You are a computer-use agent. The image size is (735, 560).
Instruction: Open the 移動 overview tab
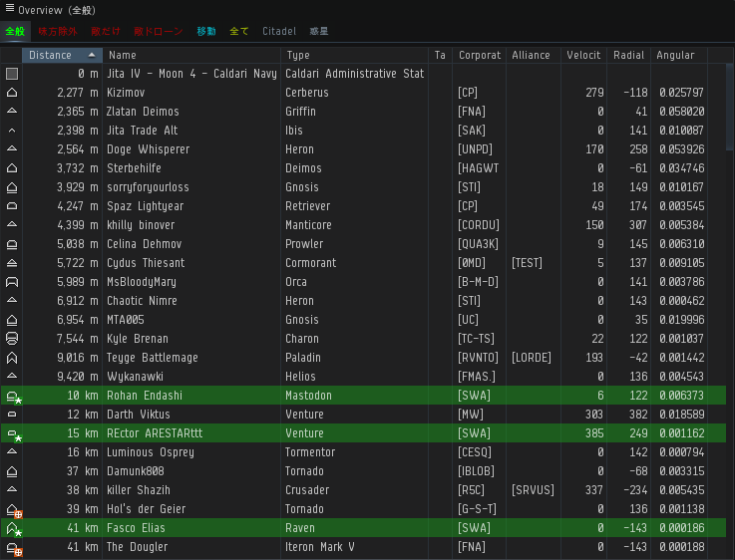point(206,32)
